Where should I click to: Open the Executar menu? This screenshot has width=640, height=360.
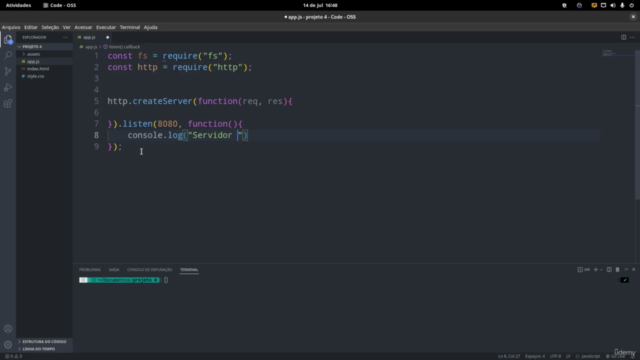(x=106, y=27)
